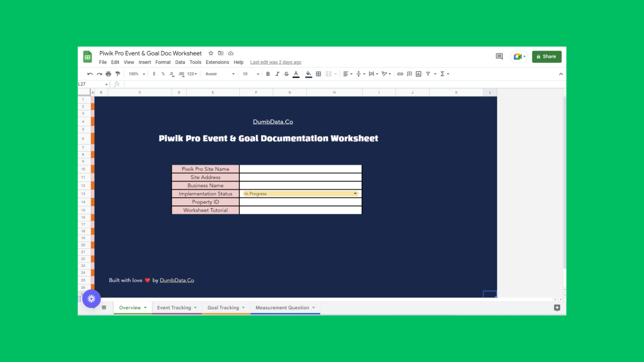Open the insert chart icon
This screenshot has width=644, height=362.
click(418, 74)
